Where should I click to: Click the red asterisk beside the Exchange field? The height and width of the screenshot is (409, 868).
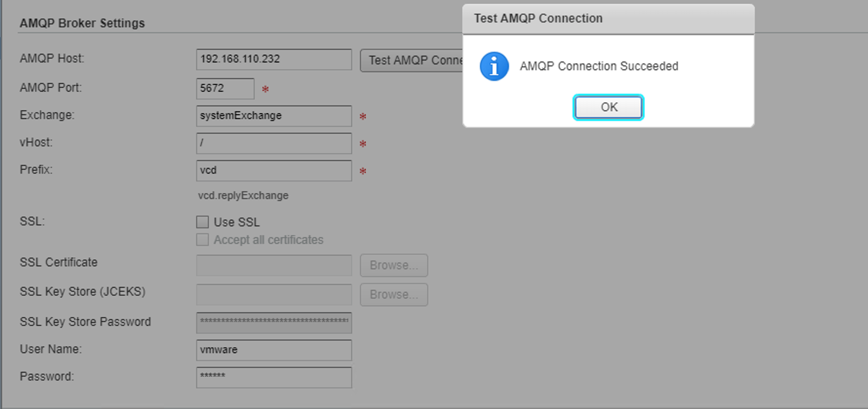click(363, 117)
